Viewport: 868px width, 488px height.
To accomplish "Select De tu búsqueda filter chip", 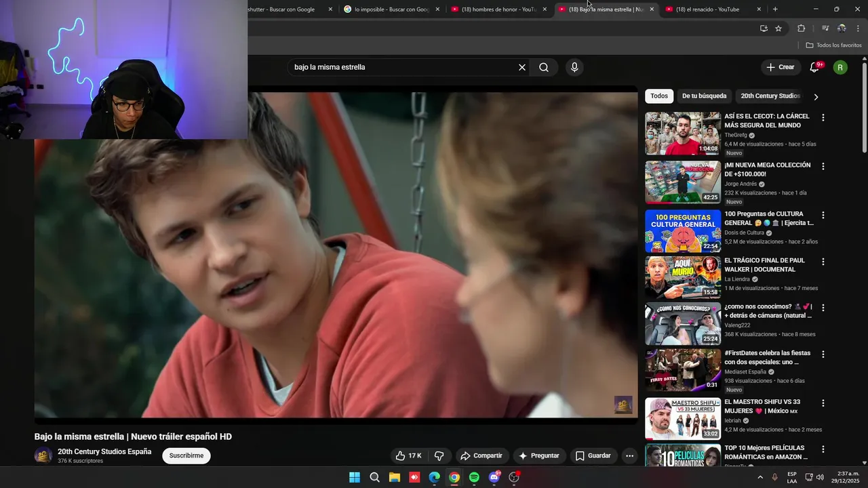I will coord(704,96).
